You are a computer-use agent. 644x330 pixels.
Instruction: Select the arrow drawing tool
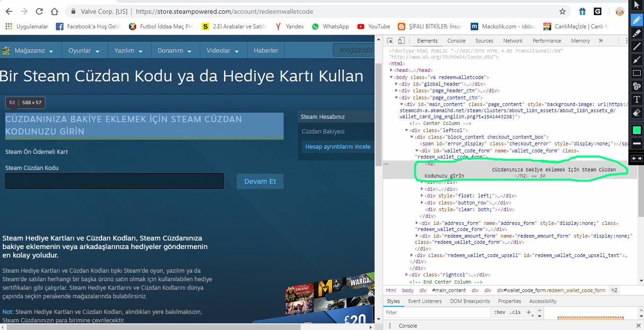637,60
